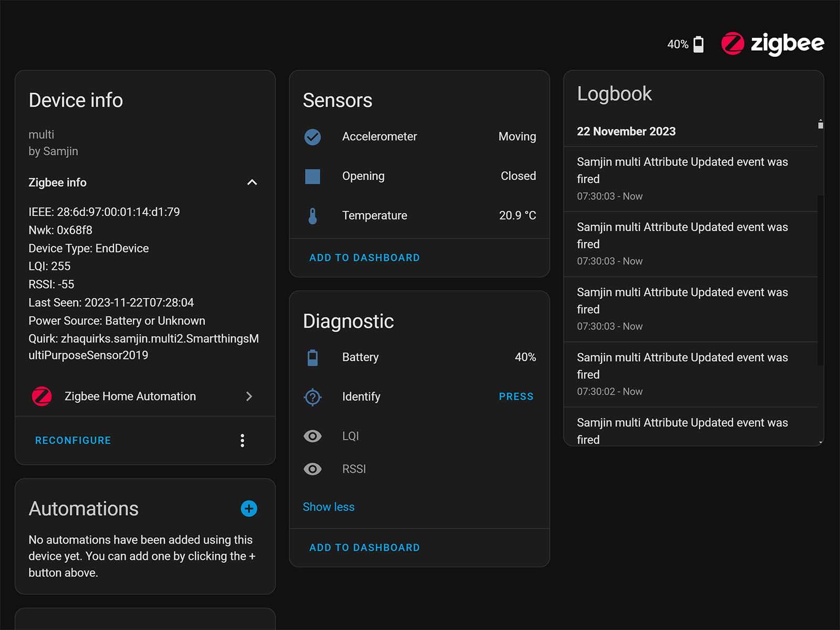Click the Battery diagnostic icon
This screenshot has width=840, height=630.
312,358
